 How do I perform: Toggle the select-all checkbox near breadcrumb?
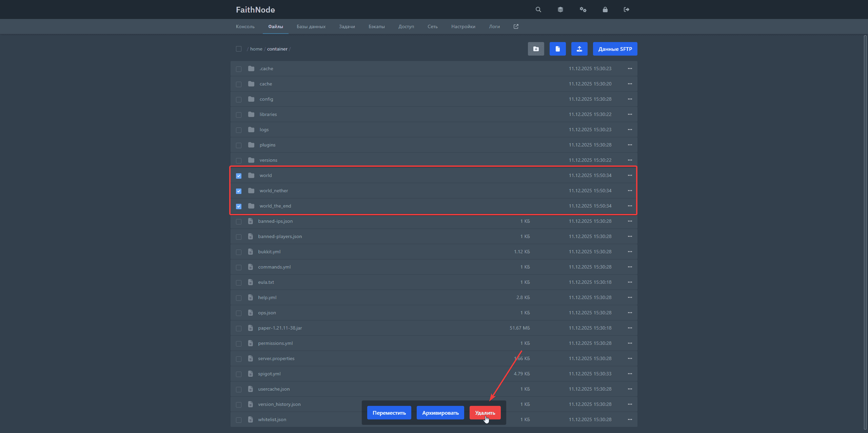coord(239,49)
